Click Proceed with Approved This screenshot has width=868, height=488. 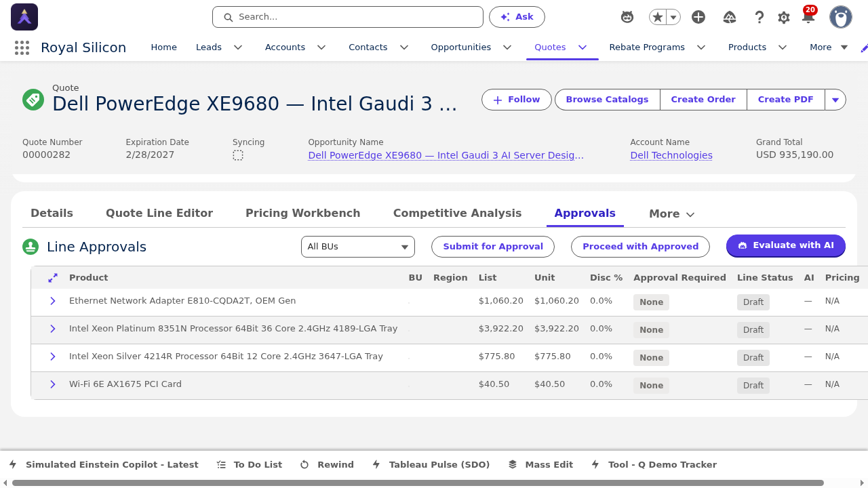[640, 247]
